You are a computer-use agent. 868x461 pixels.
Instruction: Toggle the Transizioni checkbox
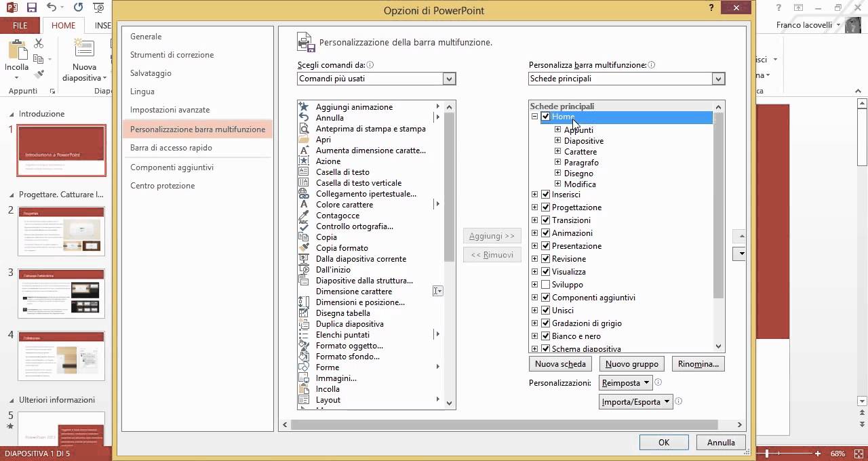click(546, 220)
